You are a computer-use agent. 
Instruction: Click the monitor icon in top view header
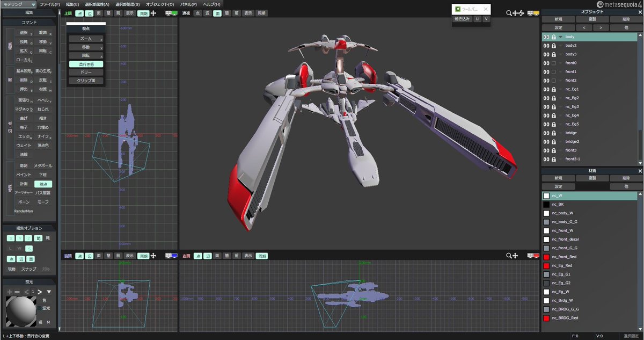click(171, 13)
